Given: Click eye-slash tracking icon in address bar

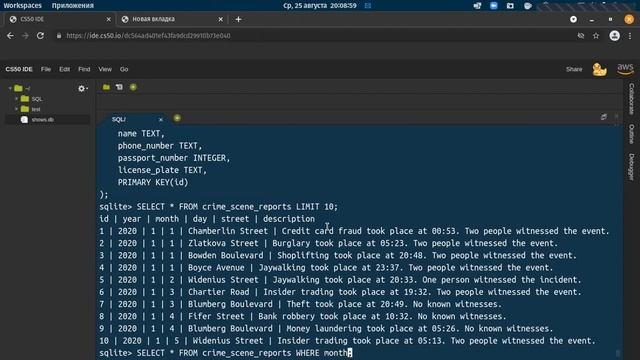Looking at the screenshot, I should pyautogui.click(x=580, y=36).
